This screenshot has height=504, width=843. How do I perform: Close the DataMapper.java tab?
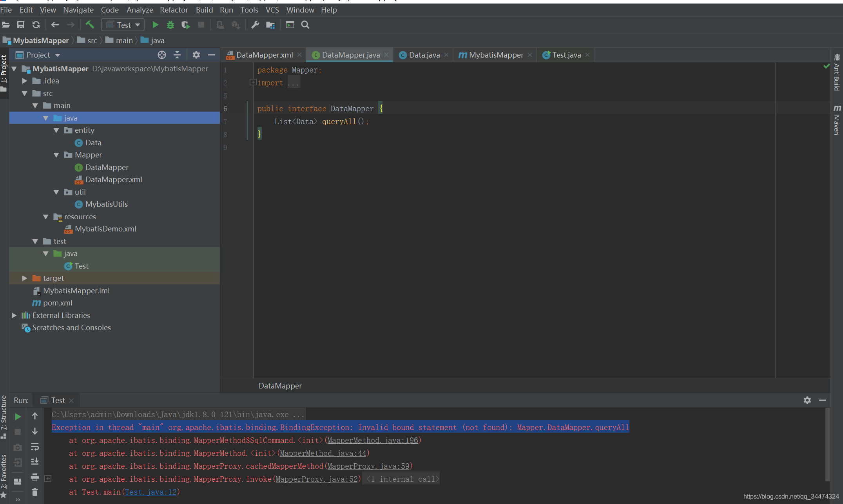(x=386, y=55)
